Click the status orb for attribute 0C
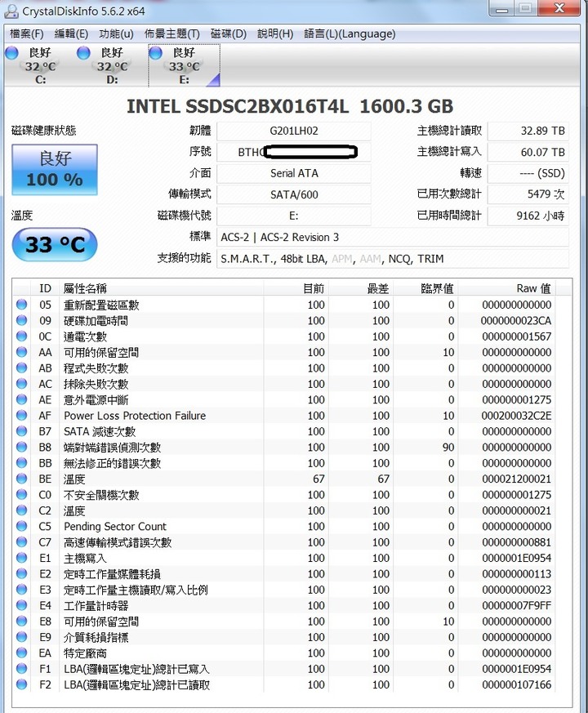The width and height of the screenshot is (588, 713). 21,336
